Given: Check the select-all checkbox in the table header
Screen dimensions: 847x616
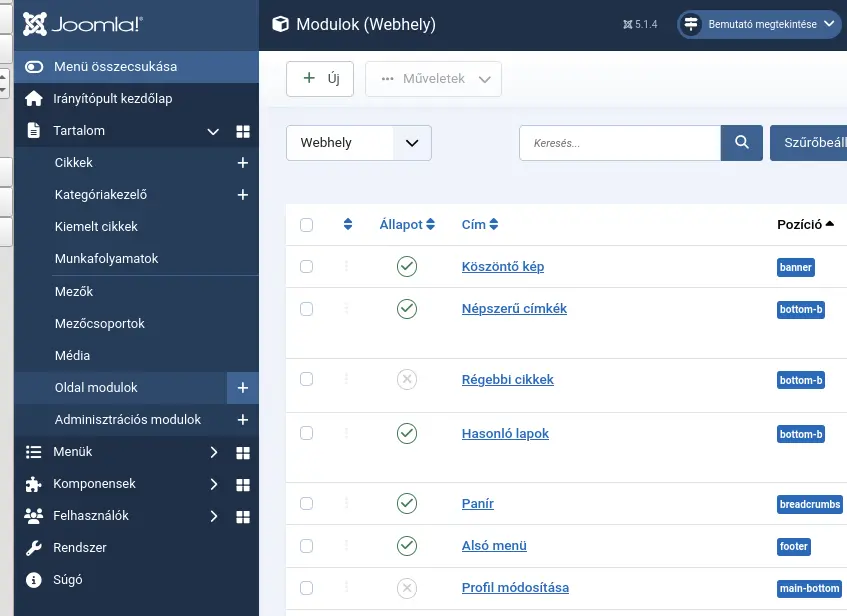Looking at the screenshot, I should (x=307, y=225).
